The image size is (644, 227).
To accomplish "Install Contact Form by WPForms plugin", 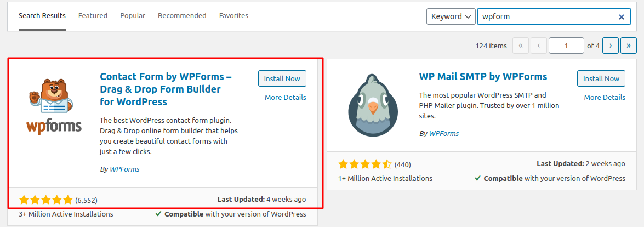I will 282,78.
